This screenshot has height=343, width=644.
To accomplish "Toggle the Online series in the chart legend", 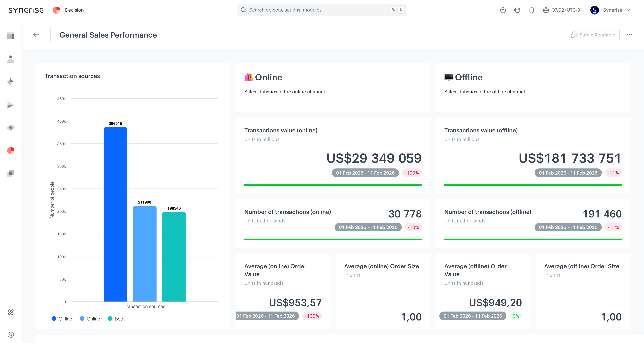I will [90, 318].
